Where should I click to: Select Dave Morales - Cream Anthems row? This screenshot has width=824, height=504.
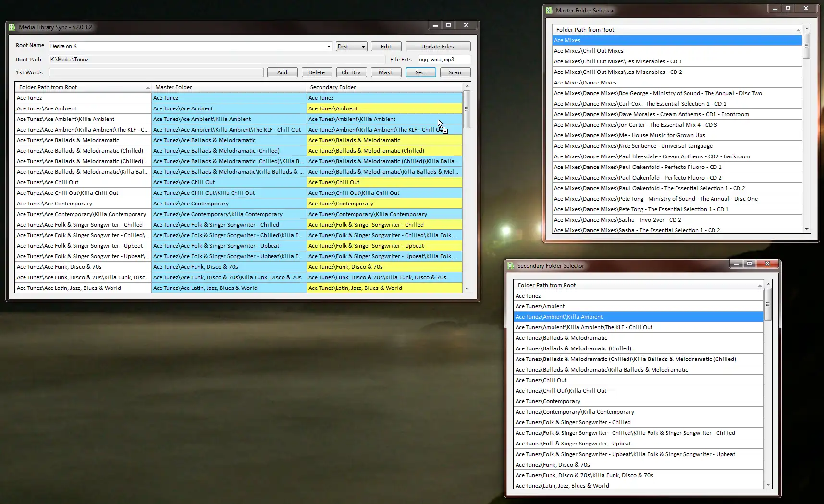point(677,114)
